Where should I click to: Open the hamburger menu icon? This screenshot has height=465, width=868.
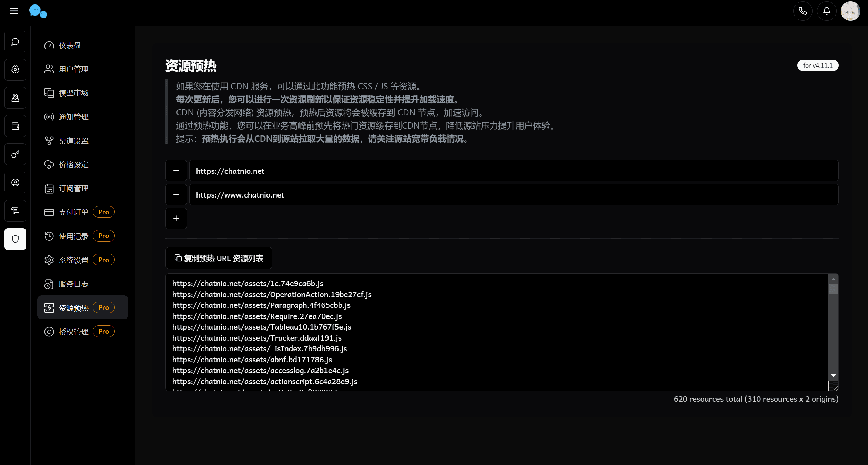[x=14, y=11]
